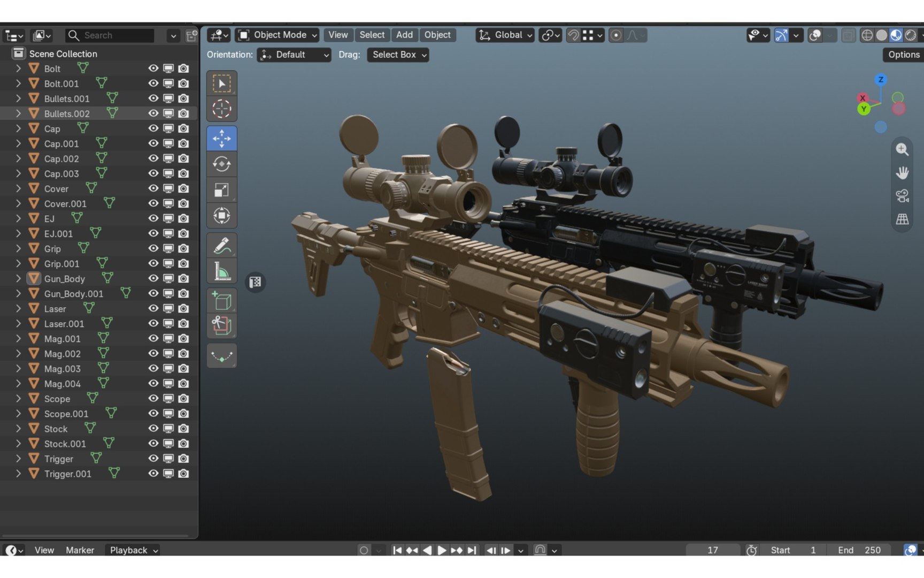924x578 pixels.
Task: Click the Options button
Action: 903,55
